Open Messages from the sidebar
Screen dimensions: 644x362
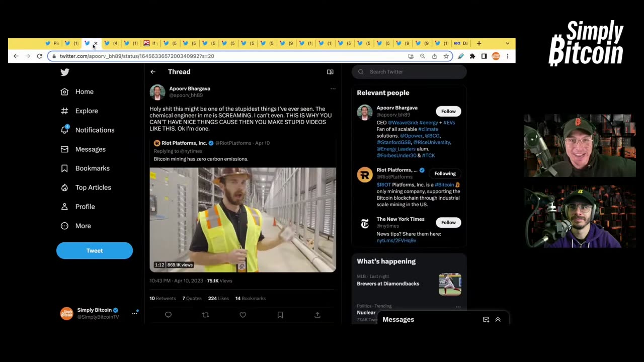pyautogui.click(x=83, y=149)
